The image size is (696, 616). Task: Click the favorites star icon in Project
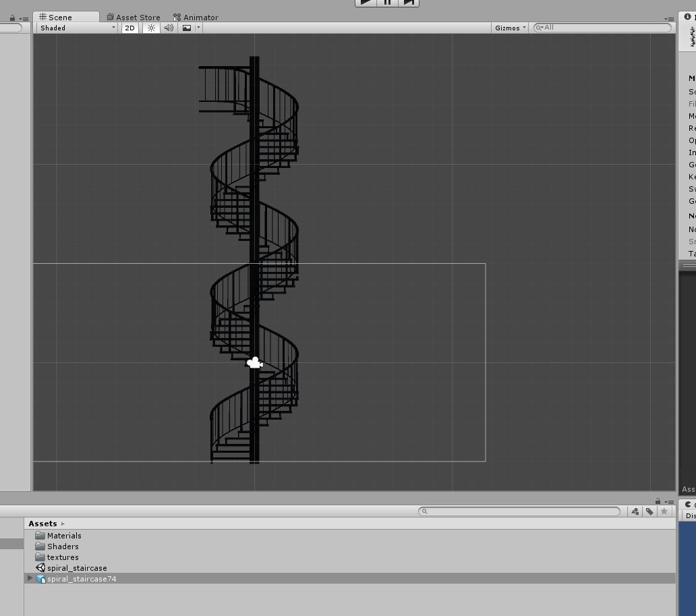point(664,511)
